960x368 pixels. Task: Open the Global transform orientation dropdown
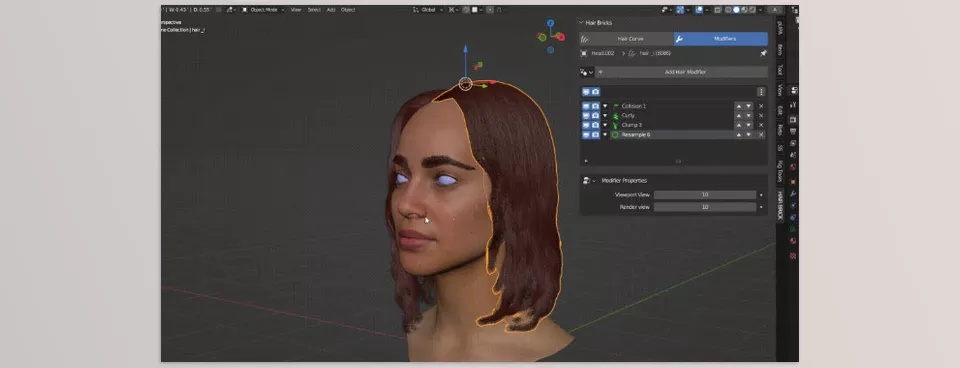(x=427, y=10)
